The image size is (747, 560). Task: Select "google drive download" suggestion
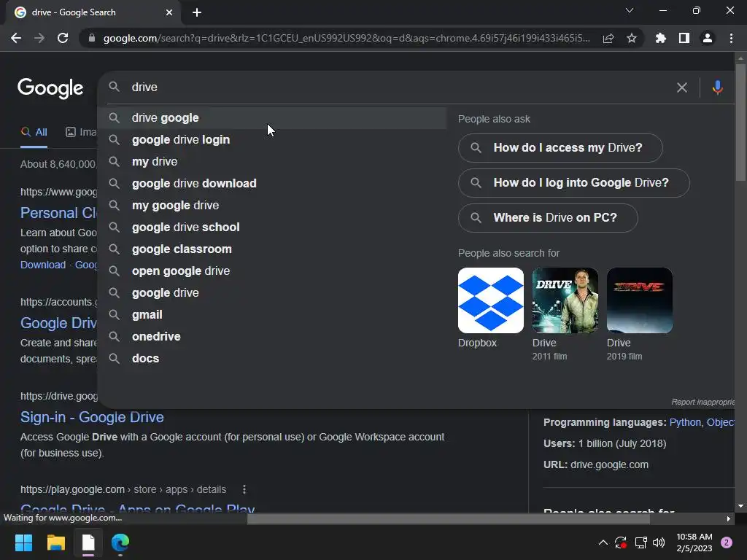[x=272, y=183]
